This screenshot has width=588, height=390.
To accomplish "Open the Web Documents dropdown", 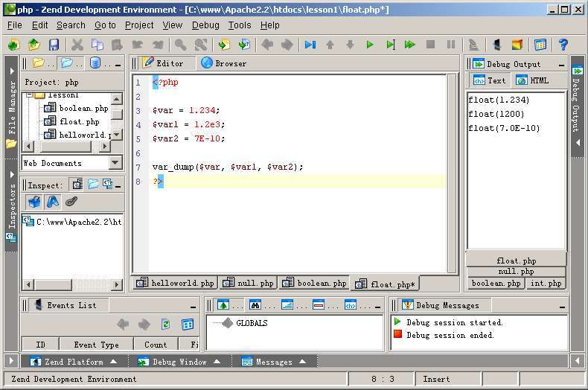I will (115, 163).
